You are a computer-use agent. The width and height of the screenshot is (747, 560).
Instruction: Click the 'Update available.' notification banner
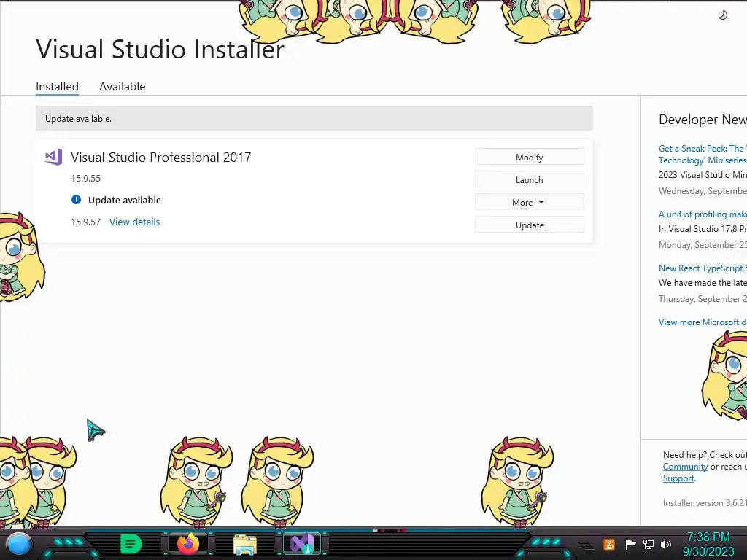(x=314, y=119)
